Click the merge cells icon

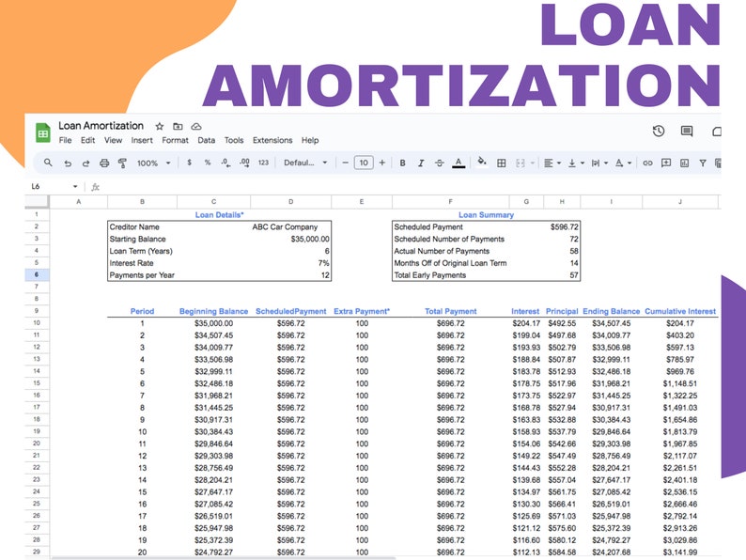tap(520, 163)
